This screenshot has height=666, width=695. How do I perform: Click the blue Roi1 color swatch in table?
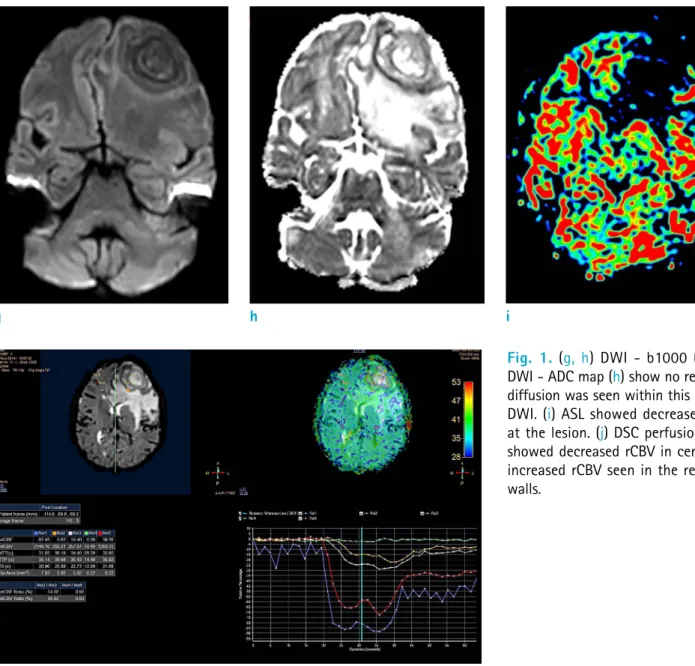[36, 533]
